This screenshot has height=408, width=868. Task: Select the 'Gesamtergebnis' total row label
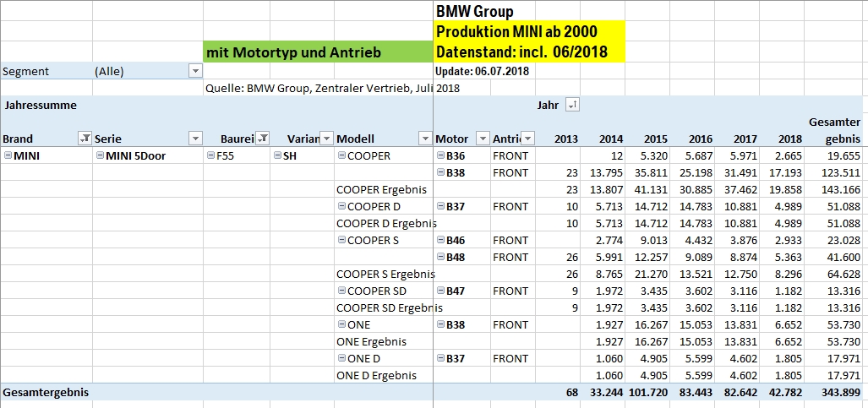click(46, 393)
